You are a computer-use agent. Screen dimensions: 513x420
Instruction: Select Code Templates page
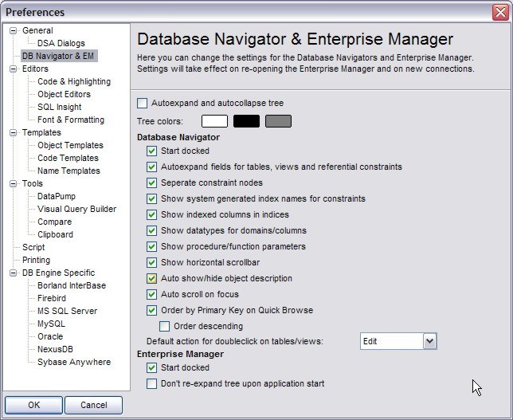[x=68, y=158]
